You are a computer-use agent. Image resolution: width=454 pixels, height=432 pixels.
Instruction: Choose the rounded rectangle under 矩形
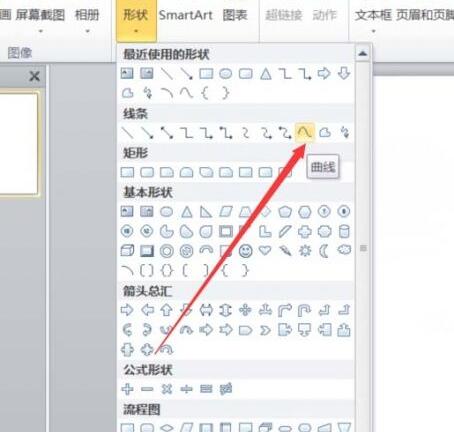pyautogui.click(x=147, y=172)
